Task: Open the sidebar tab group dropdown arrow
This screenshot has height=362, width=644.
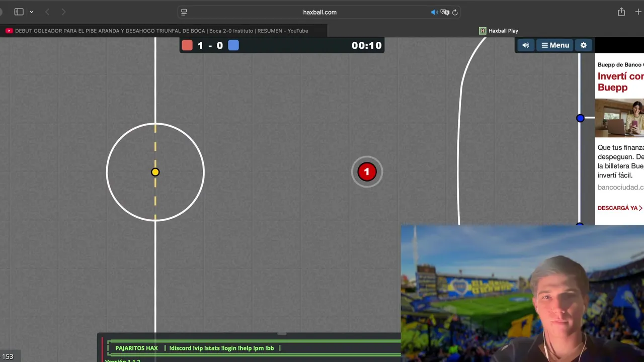Action: click(x=32, y=12)
